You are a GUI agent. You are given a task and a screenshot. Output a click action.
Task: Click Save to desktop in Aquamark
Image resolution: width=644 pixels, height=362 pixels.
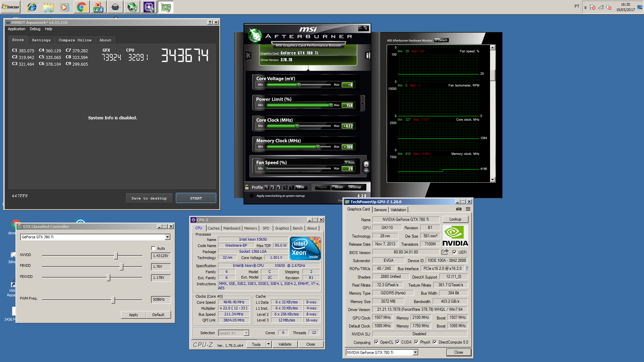(149, 198)
